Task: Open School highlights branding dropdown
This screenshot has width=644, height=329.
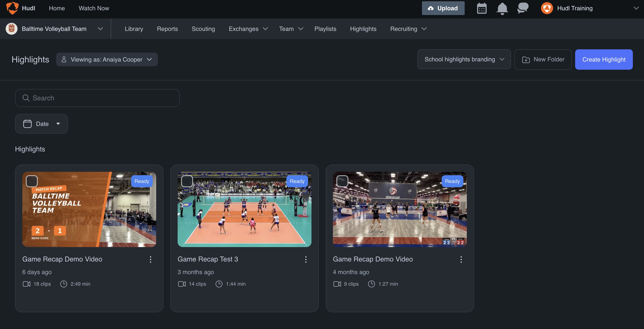Action: (464, 59)
